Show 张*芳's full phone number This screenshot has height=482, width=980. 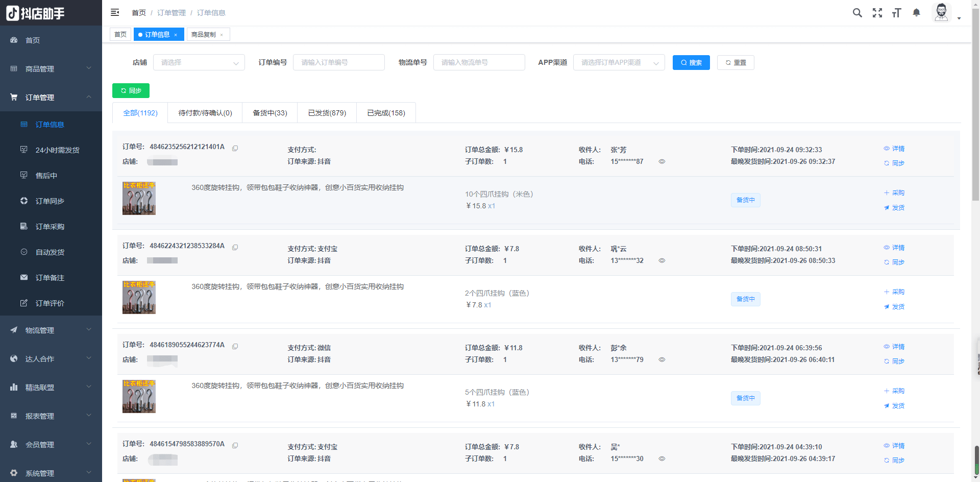click(662, 161)
